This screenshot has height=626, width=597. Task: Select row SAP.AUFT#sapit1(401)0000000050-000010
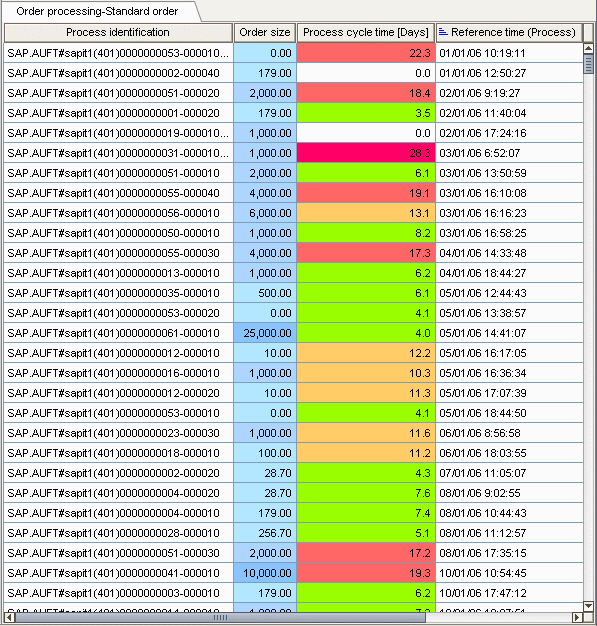tap(294, 233)
